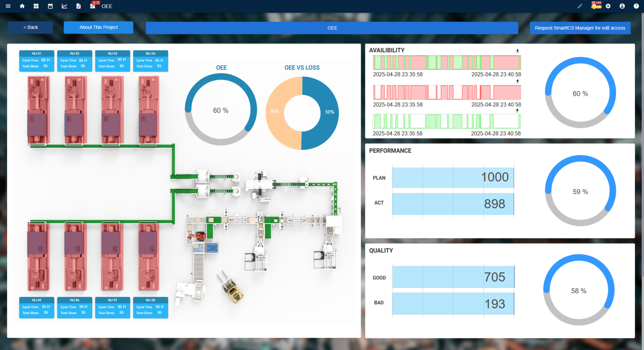Select the INJ 03 info card
This screenshot has height=350, width=644.
point(113,61)
